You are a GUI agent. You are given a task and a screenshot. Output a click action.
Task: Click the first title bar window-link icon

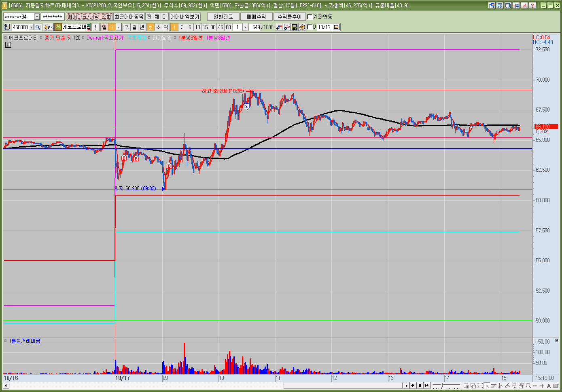(492, 5)
